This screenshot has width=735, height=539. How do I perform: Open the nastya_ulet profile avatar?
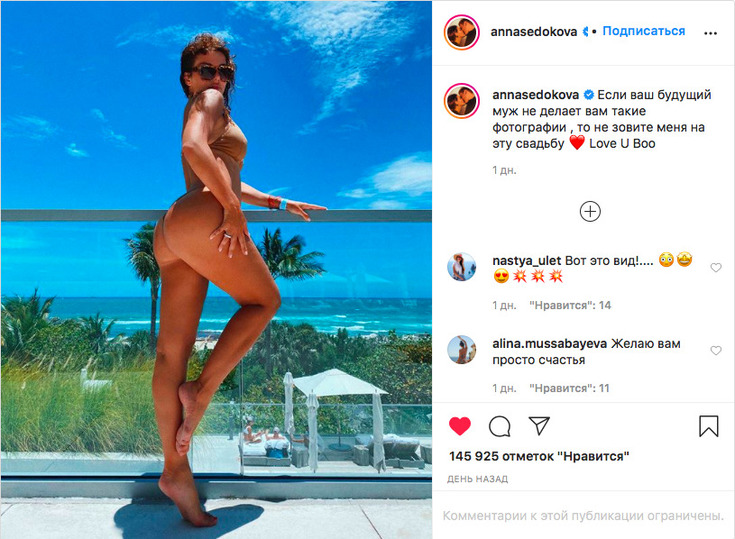(462, 267)
